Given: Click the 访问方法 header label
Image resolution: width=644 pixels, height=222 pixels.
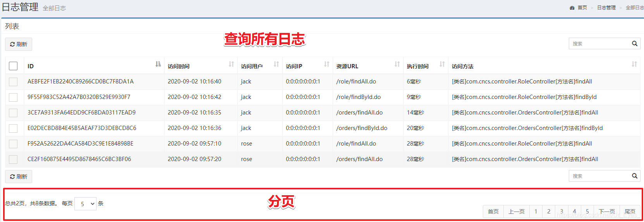Looking at the screenshot, I should 463,66.
